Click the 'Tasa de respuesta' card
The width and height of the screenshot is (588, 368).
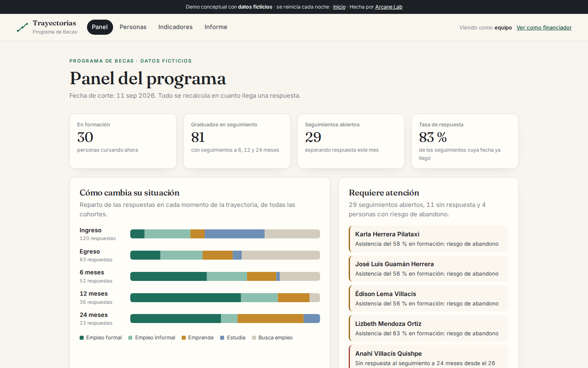pos(465,141)
